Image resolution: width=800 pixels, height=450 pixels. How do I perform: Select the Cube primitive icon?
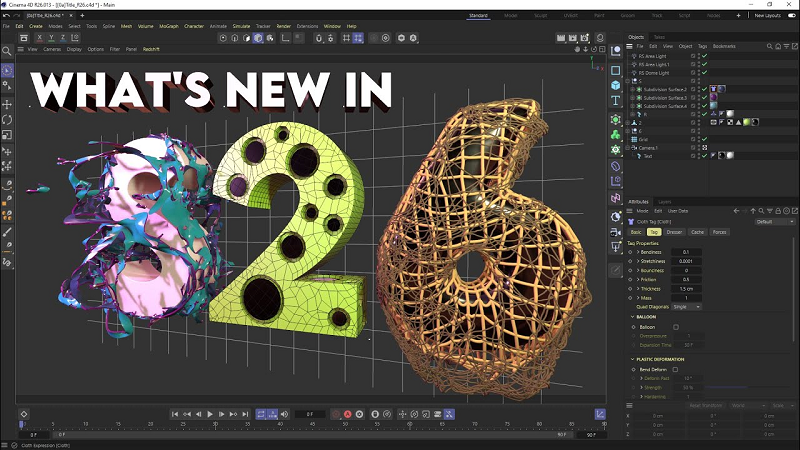616,86
